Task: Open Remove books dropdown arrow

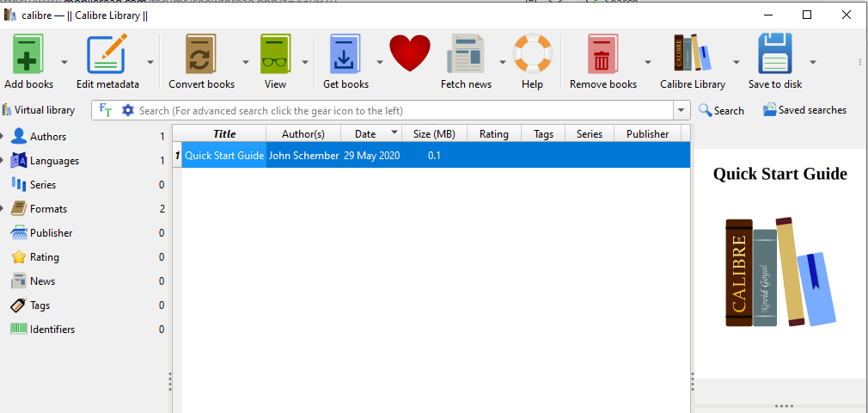Action: [648, 62]
